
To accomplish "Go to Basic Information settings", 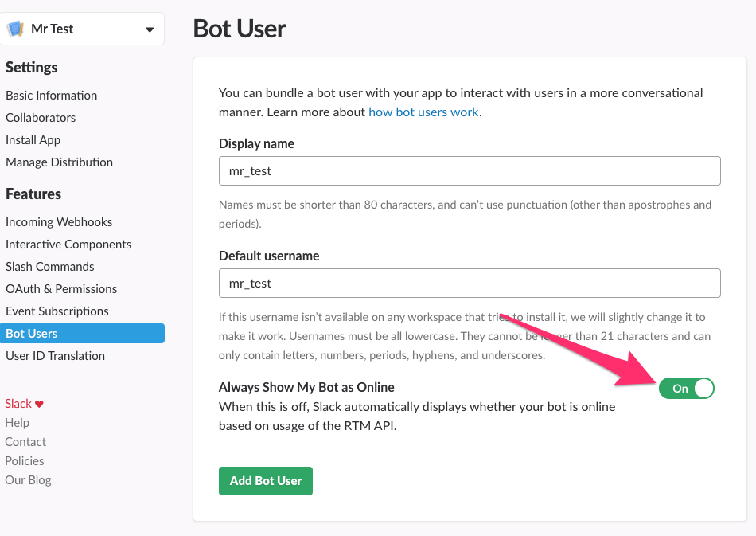I will click(x=52, y=96).
